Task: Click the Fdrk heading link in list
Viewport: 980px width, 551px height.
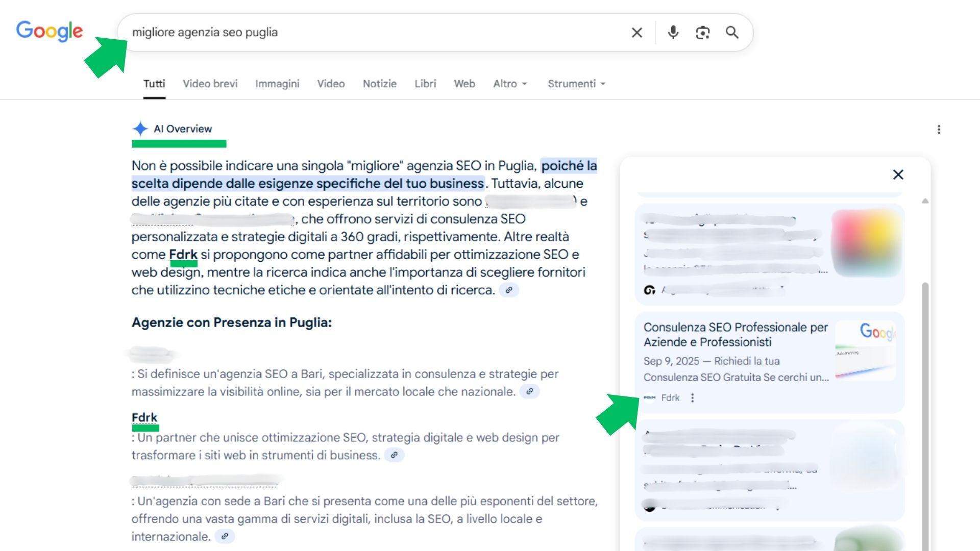Action: click(144, 417)
